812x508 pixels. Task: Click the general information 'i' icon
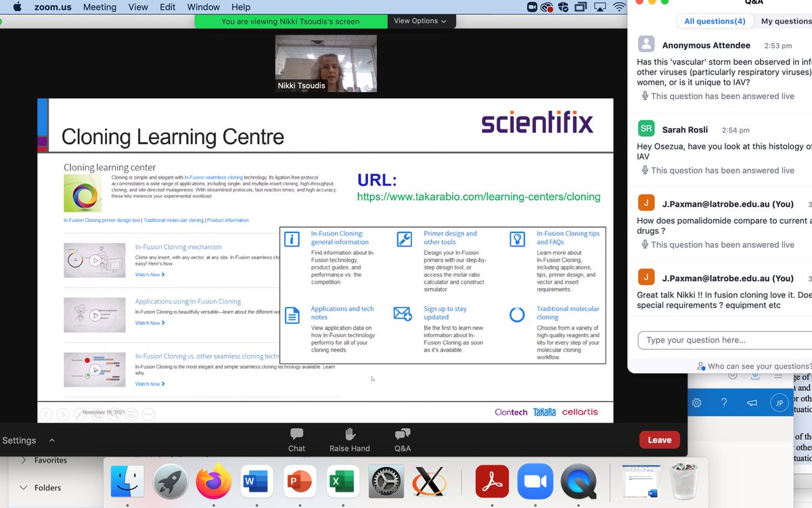click(x=292, y=239)
